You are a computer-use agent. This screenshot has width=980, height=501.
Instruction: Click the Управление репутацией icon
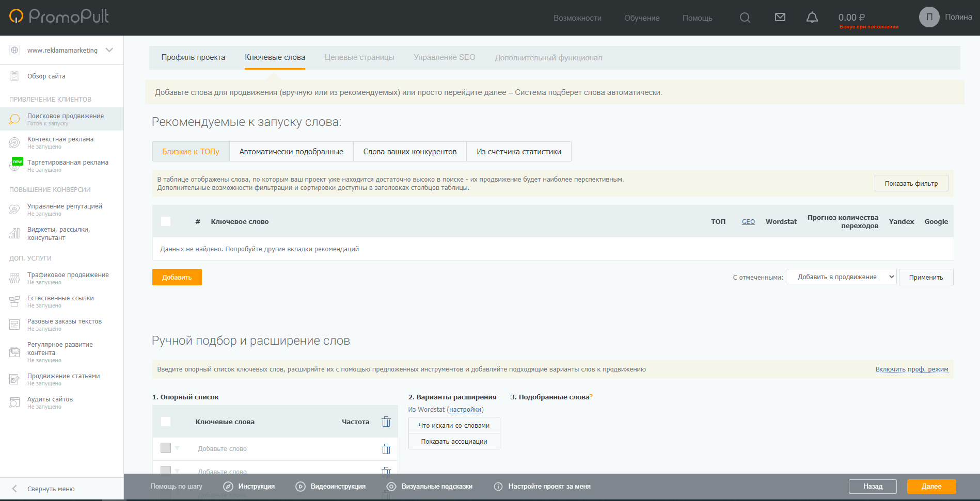(14, 209)
